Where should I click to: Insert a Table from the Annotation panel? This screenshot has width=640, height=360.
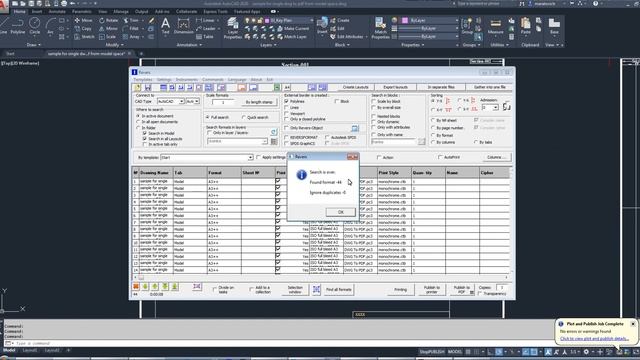(205, 37)
